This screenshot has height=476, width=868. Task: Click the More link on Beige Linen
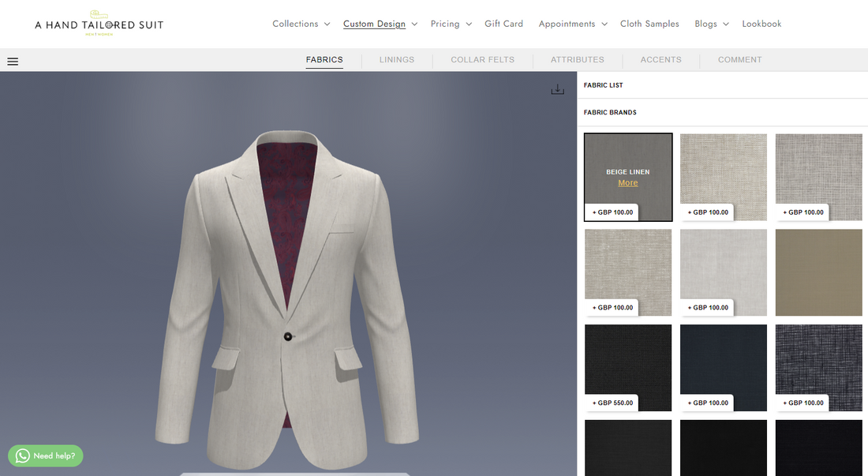point(628,183)
